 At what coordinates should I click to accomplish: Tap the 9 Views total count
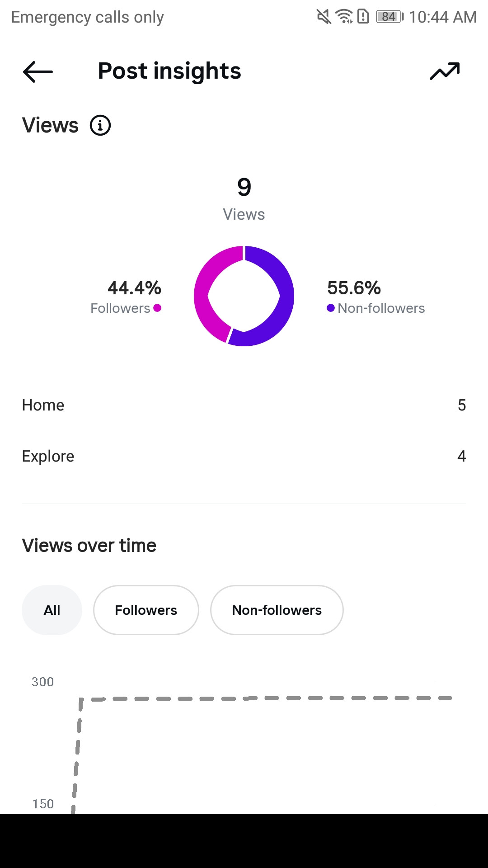[244, 187]
